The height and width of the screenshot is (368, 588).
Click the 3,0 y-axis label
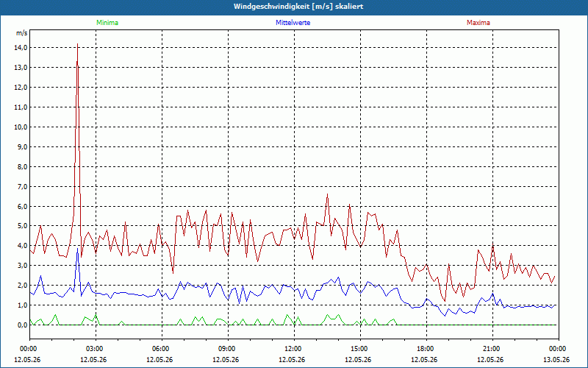23,266
